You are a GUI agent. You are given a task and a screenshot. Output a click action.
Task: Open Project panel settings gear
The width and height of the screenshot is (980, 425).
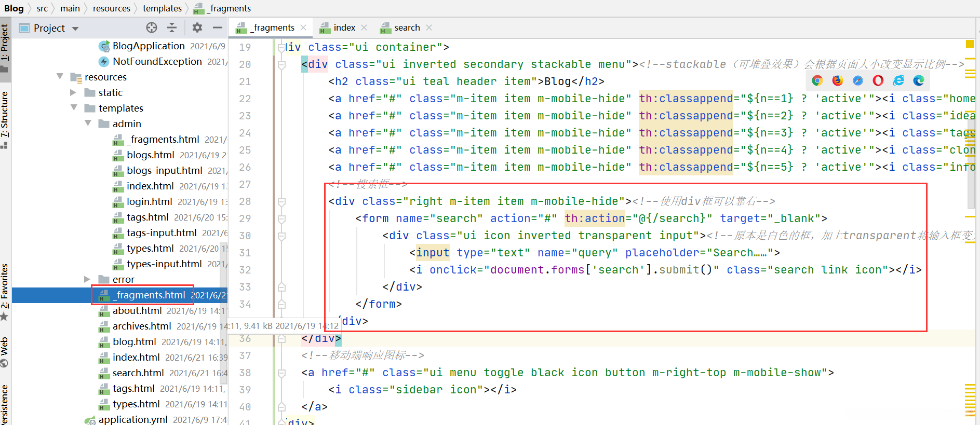(x=197, y=28)
